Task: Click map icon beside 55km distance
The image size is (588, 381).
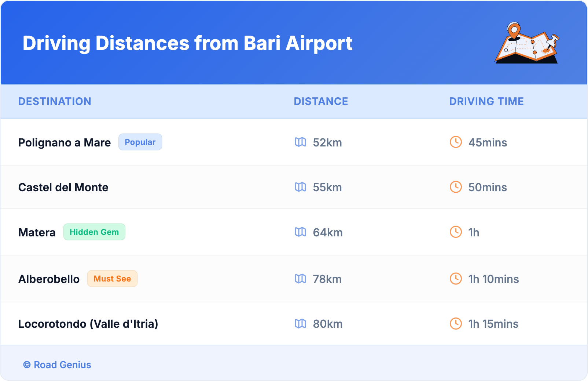Action: [x=300, y=187]
